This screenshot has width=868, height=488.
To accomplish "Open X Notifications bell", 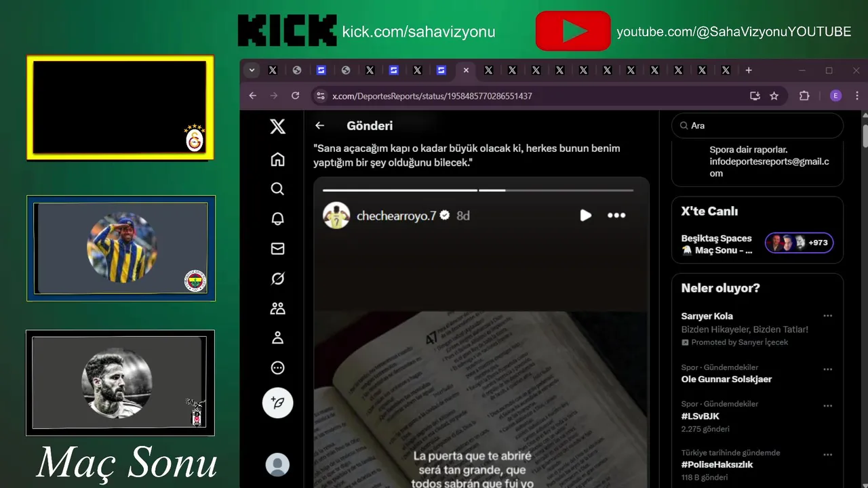I will tap(277, 219).
